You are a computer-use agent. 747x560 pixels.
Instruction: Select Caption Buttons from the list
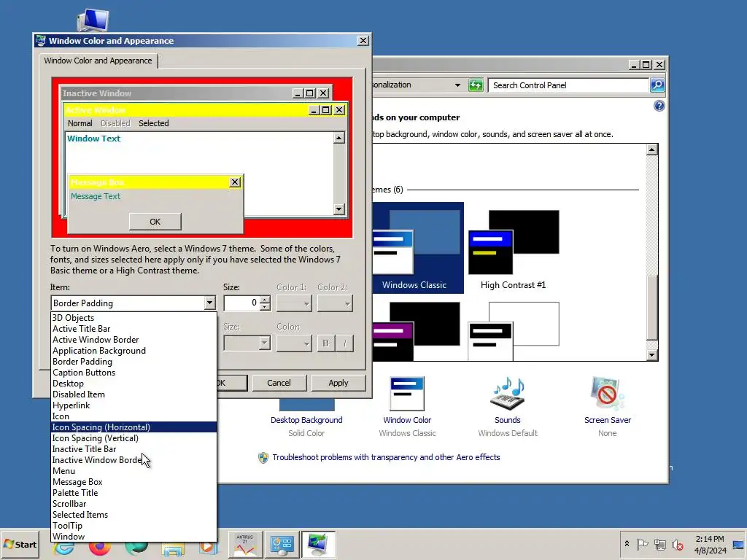[134, 373]
